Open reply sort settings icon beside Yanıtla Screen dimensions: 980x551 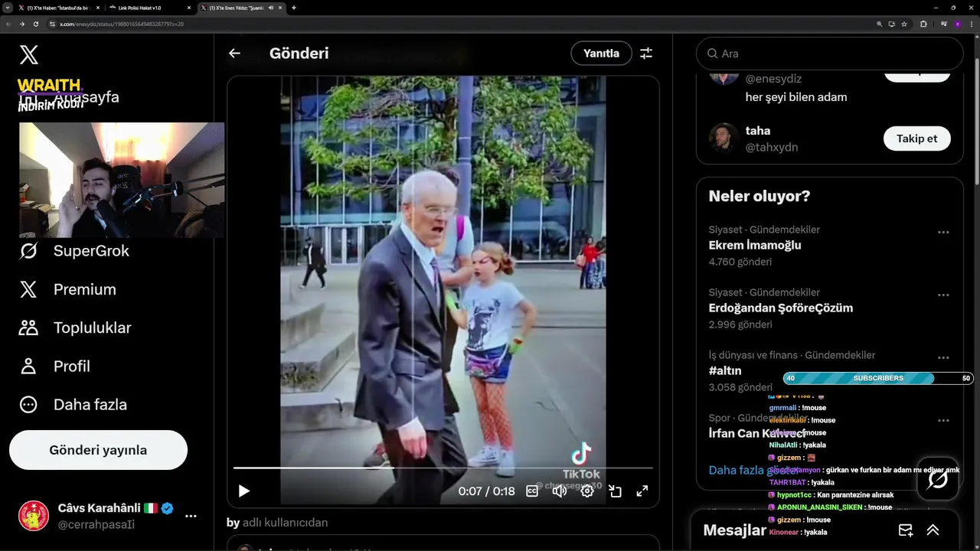(x=646, y=54)
